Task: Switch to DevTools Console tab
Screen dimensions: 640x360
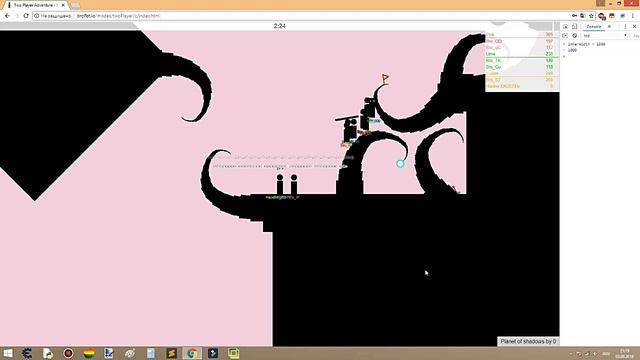Action: coord(593,27)
